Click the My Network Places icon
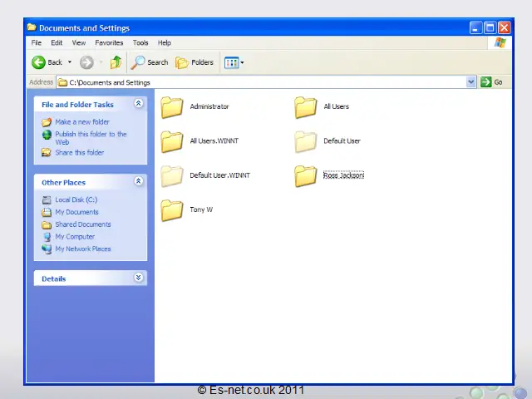 click(47, 249)
